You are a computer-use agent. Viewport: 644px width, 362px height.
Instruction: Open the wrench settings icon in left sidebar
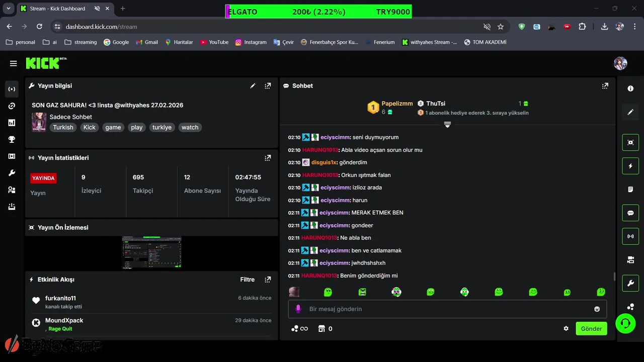(12, 173)
